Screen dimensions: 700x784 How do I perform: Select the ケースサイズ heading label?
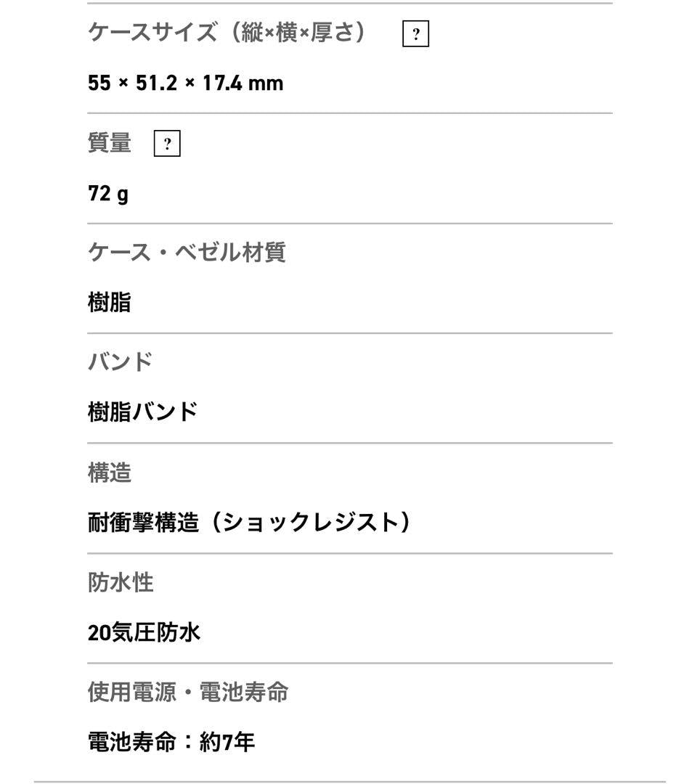(152, 33)
